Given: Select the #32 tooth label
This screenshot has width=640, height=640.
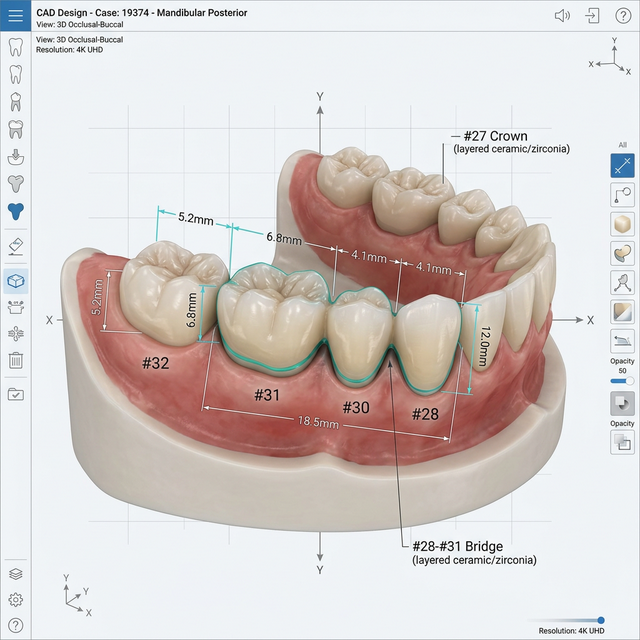Looking at the screenshot, I should pyautogui.click(x=156, y=363).
